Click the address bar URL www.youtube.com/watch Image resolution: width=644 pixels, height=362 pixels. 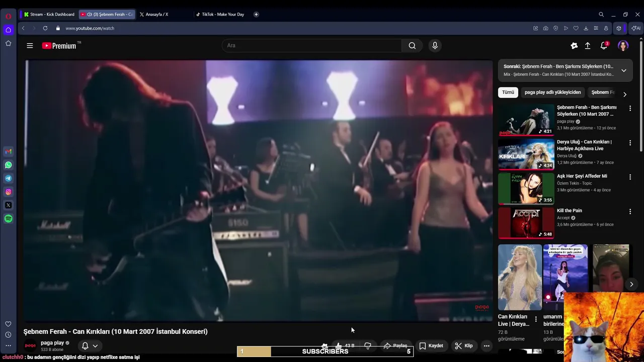[x=90, y=28]
